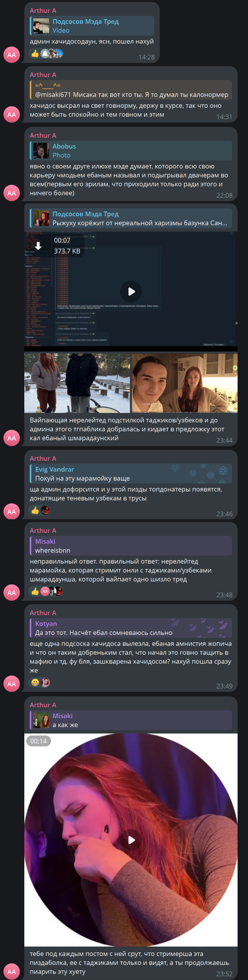This screenshot has width=248, height=980.
Task: Open the forwarded Подсосов Мэда Тред Video quote
Action: [92, 26]
